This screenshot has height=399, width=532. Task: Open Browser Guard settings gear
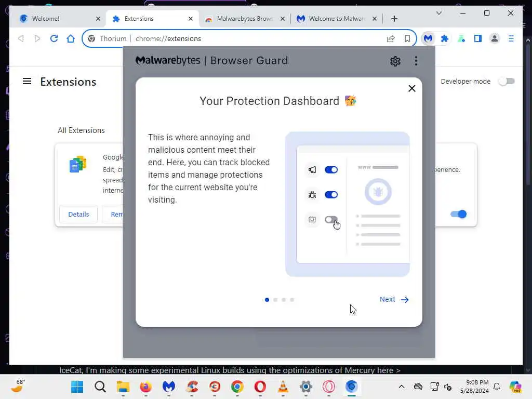[x=395, y=61]
